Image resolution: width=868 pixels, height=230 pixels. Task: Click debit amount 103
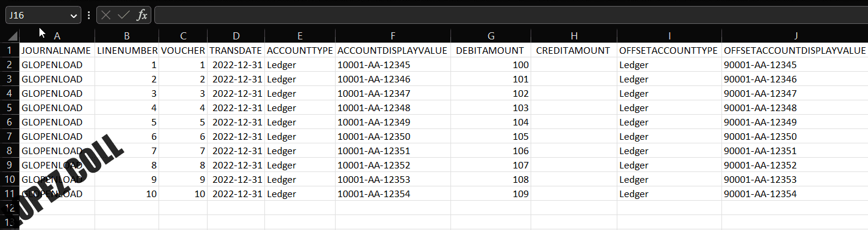coord(490,108)
